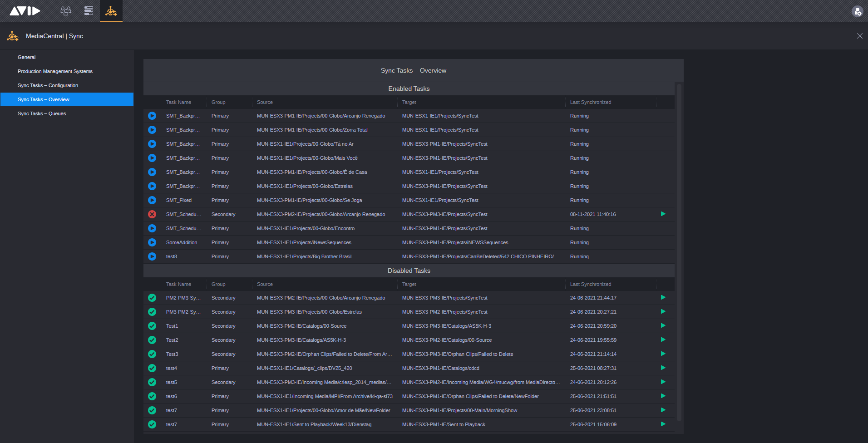Click running status icon for Encontro task
Viewport: 868px width, 443px height.
pyautogui.click(x=152, y=228)
